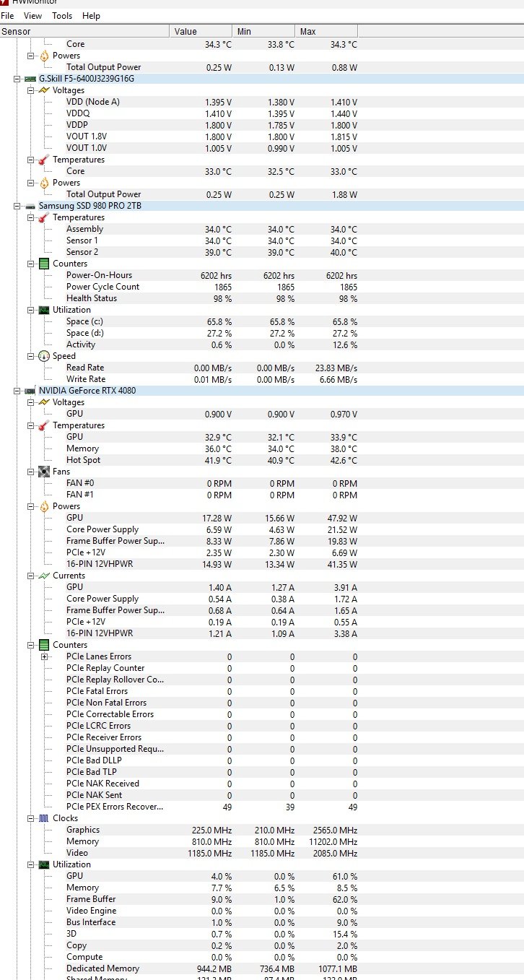
Task: Click the Voltages icon under G.Skill
Action: click(44, 90)
